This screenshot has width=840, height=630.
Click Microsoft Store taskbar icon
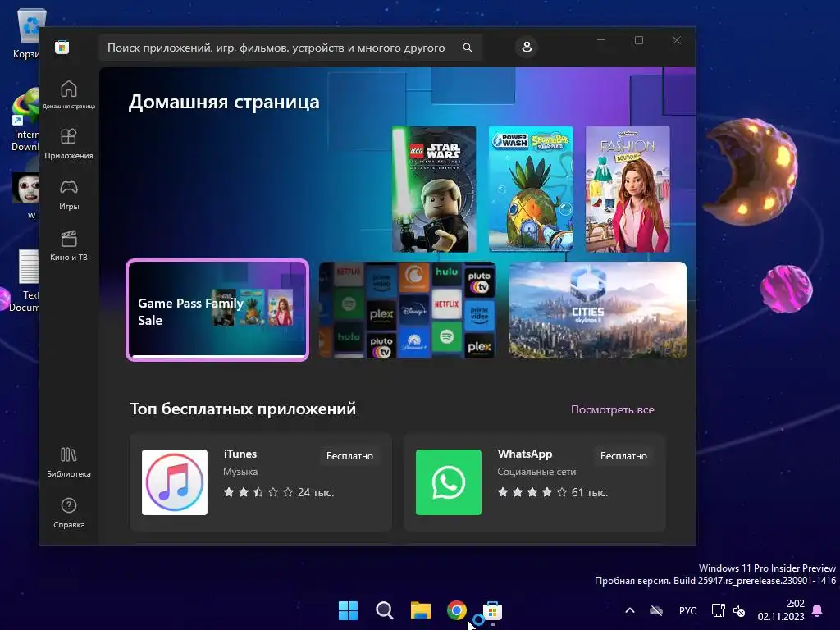click(x=492, y=610)
